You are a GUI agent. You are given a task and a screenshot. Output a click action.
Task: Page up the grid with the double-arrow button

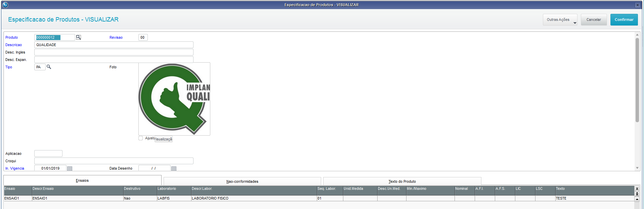(637, 194)
